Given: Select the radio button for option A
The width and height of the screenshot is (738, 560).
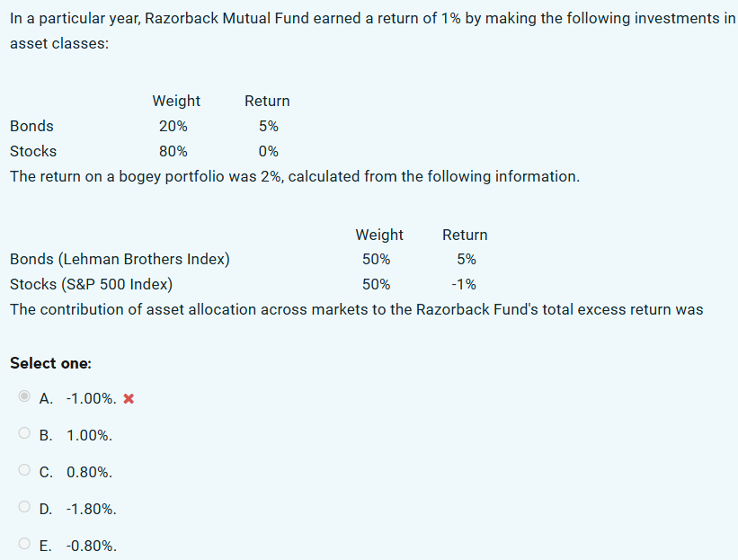Looking at the screenshot, I should point(24,396).
